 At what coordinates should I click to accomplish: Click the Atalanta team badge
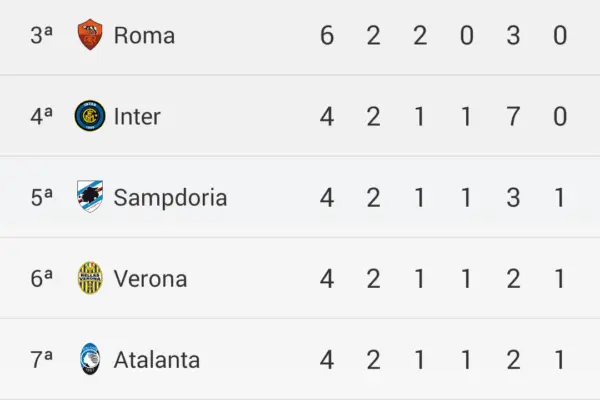point(90,359)
